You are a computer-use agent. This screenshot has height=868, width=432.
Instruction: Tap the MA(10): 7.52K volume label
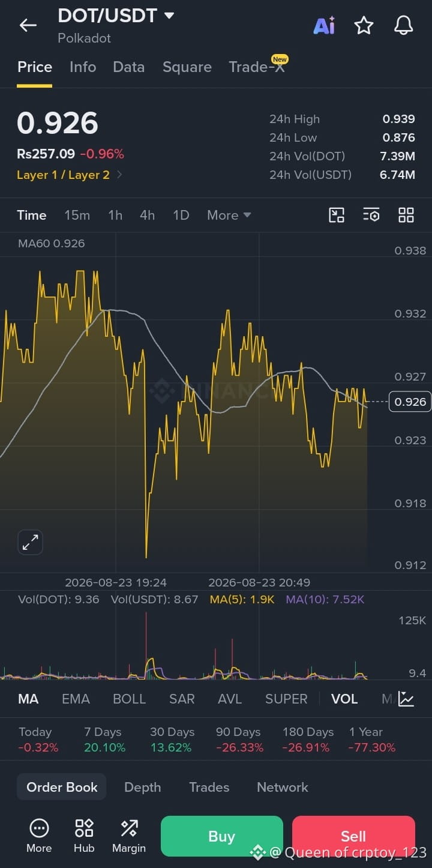325,599
